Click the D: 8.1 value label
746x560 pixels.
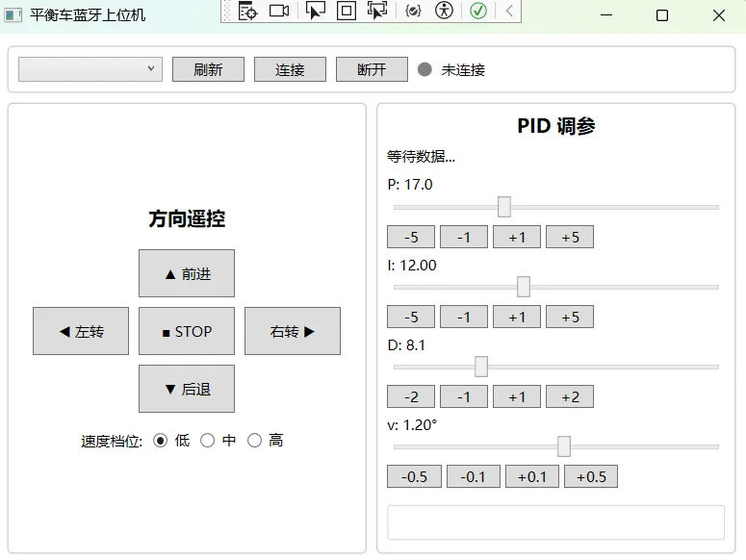pyautogui.click(x=406, y=344)
